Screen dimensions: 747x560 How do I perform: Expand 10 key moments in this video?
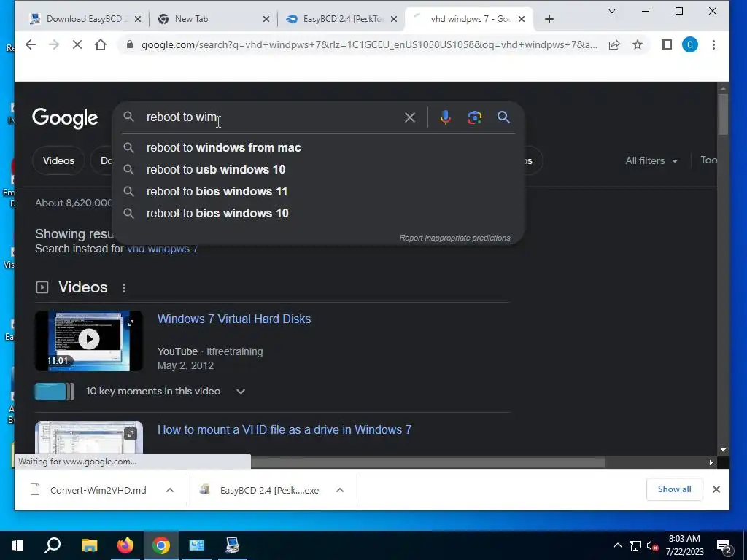click(241, 392)
